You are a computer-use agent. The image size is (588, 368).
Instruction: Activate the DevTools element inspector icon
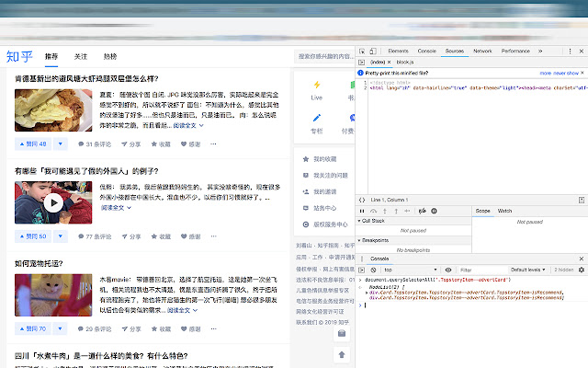pyautogui.click(x=362, y=52)
